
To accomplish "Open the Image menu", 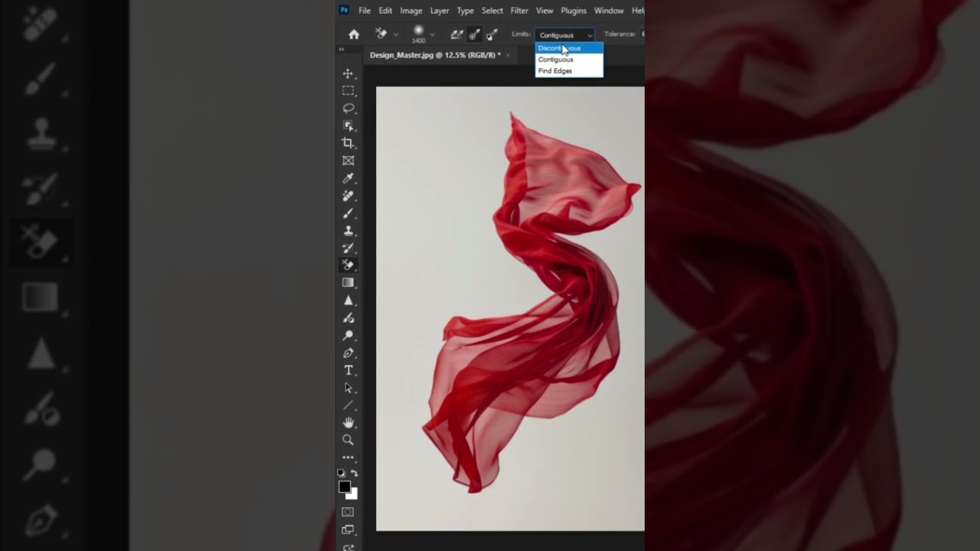I will 411,11.
